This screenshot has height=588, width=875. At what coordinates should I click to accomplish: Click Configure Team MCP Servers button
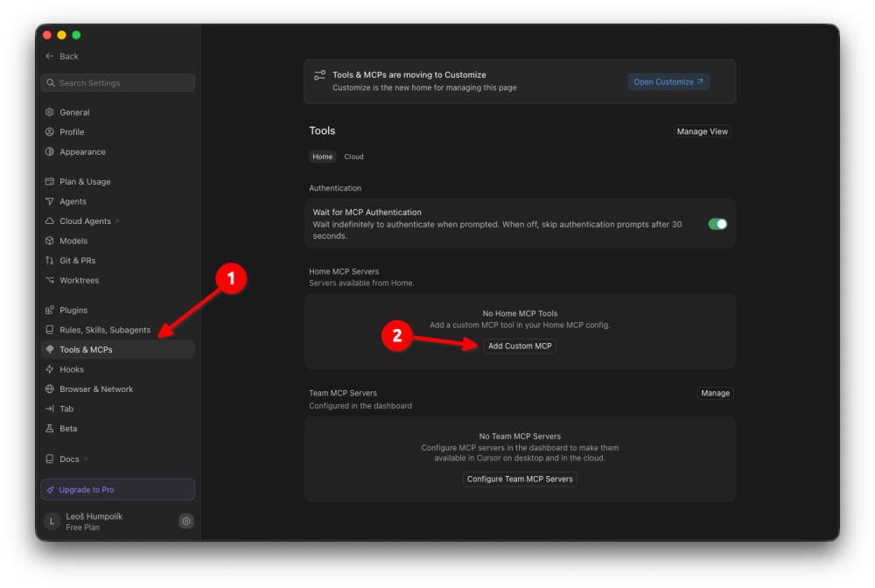pyautogui.click(x=520, y=479)
